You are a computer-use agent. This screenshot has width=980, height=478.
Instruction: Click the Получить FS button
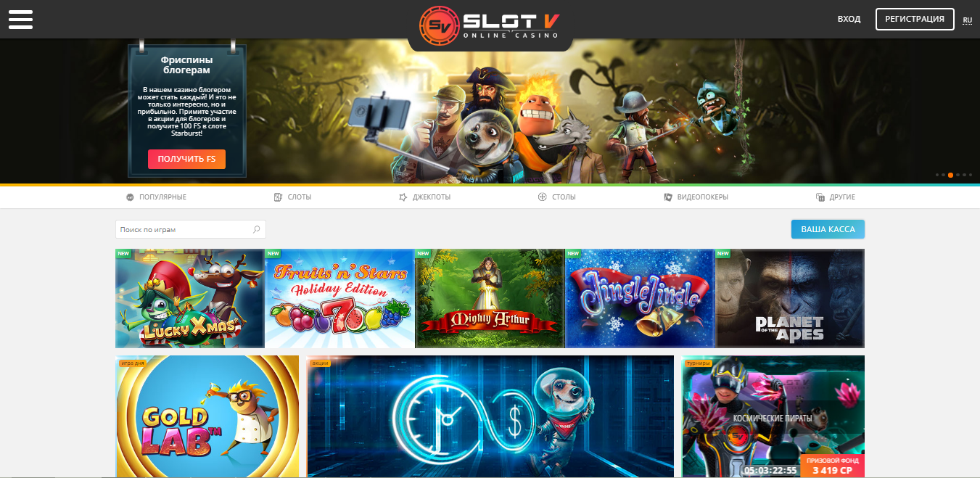coord(186,159)
